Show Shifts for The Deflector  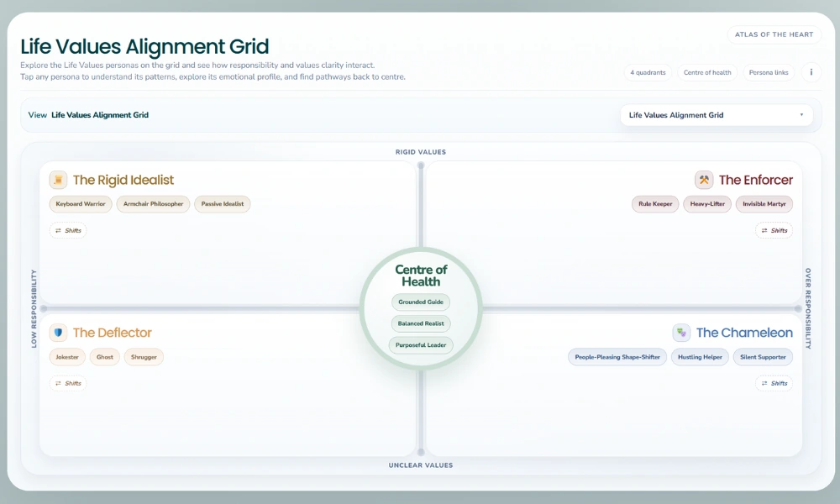(x=68, y=383)
